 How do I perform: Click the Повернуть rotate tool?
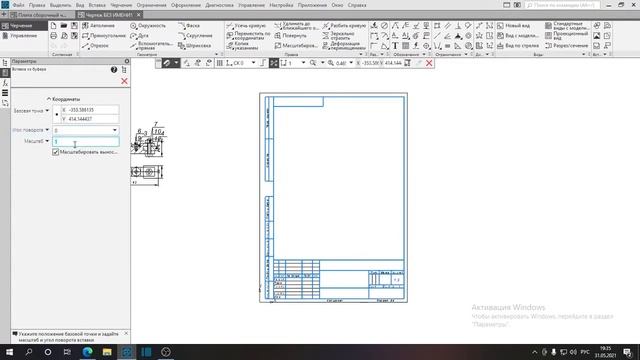tap(290, 36)
